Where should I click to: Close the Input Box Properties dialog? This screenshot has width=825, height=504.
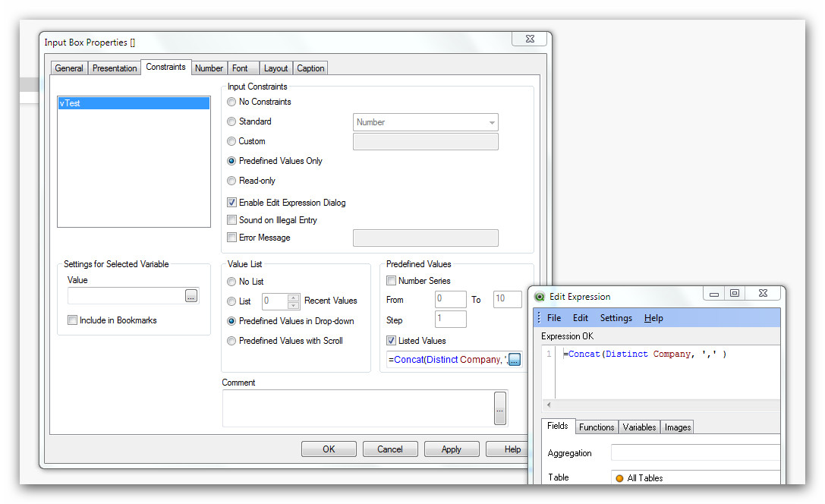pos(530,39)
